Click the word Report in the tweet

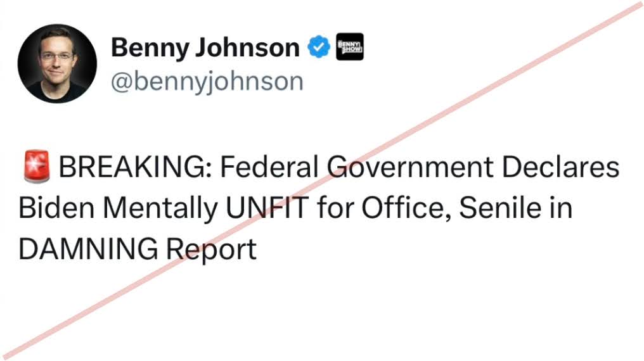(x=211, y=250)
